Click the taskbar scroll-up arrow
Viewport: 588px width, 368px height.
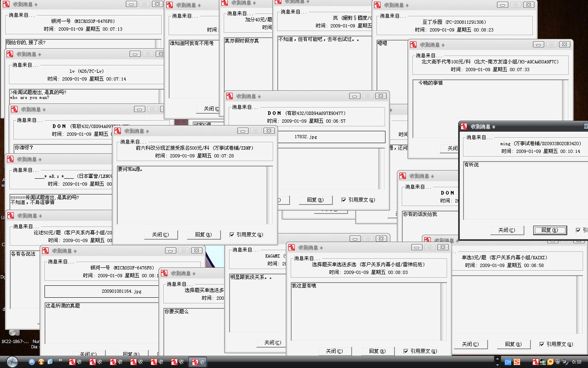pos(497,359)
